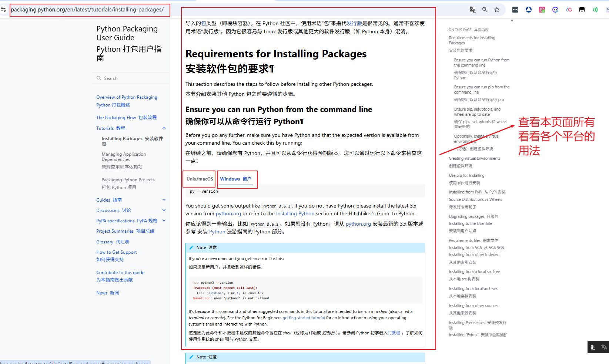Click the zoom magnifier icon in address bar
Image resolution: width=609 pixels, height=364 pixels.
[x=485, y=10]
